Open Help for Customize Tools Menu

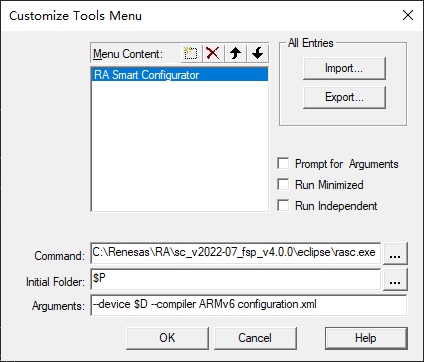click(x=366, y=338)
